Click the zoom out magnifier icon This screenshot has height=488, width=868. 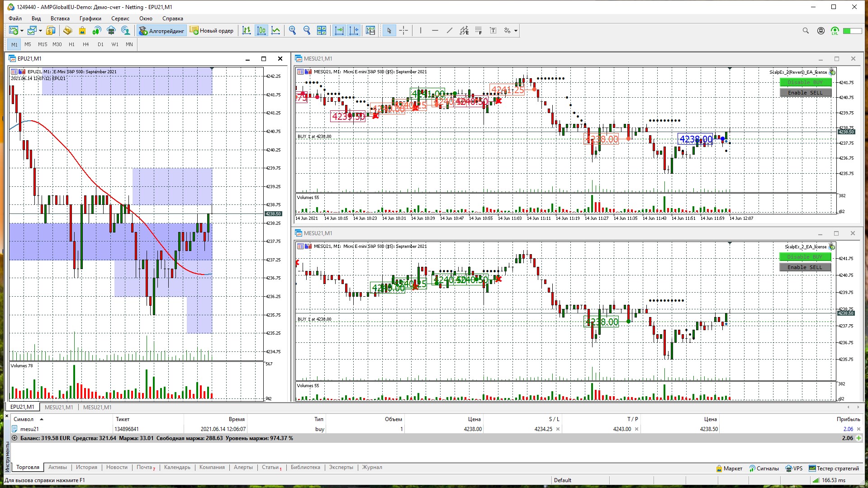(x=307, y=31)
